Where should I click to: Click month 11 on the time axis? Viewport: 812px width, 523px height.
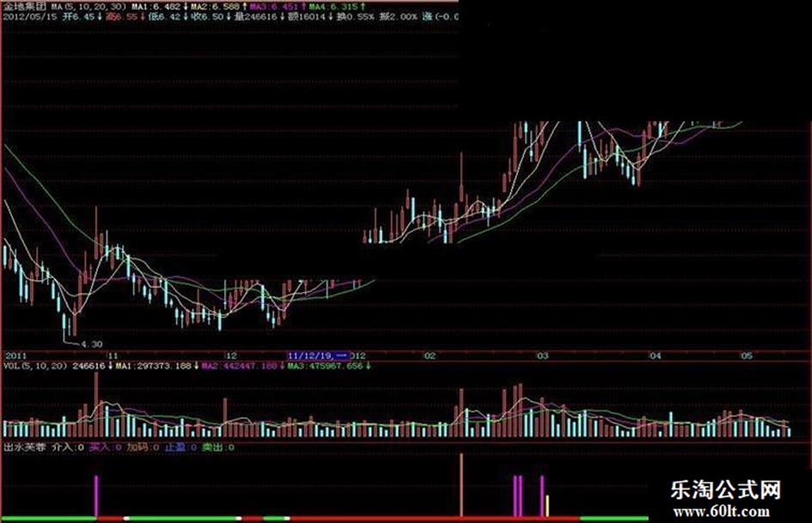[x=113, y=356]
